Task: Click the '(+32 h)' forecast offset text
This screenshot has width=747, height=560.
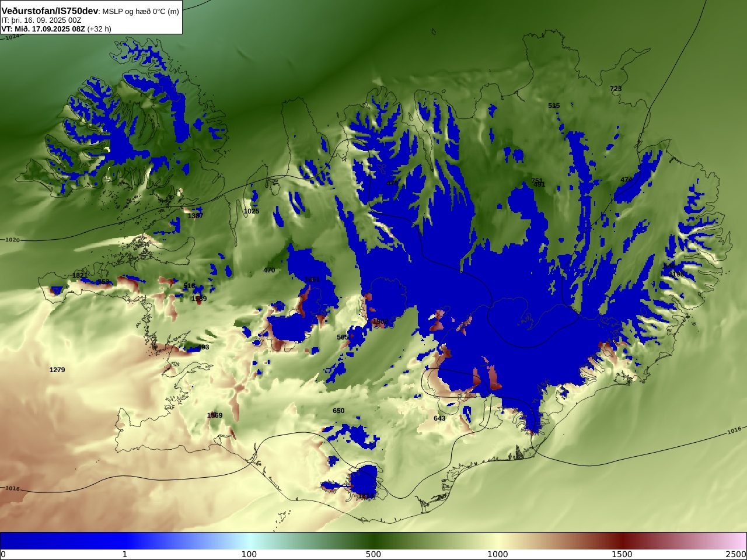Action: tap(99, 29)
